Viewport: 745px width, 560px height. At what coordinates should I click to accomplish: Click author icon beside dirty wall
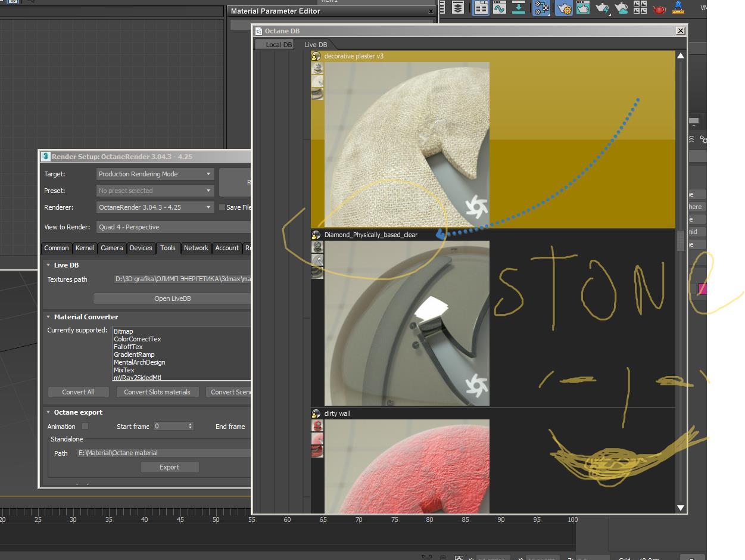[x=316, y=413]
